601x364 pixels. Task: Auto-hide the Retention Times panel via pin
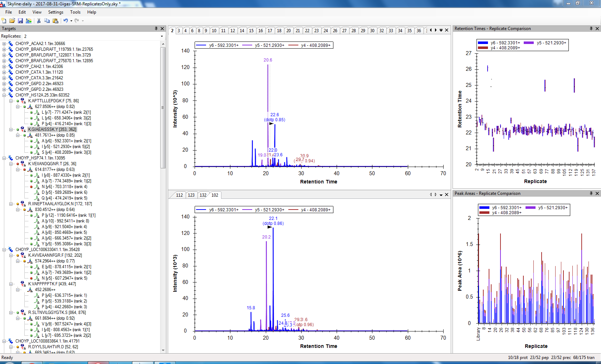591,29
